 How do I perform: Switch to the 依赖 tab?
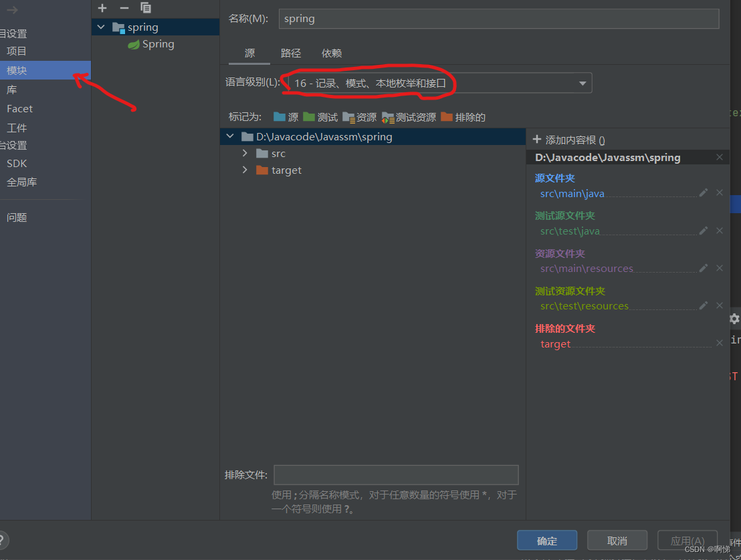pyautogui.click(x=332, y=53)
